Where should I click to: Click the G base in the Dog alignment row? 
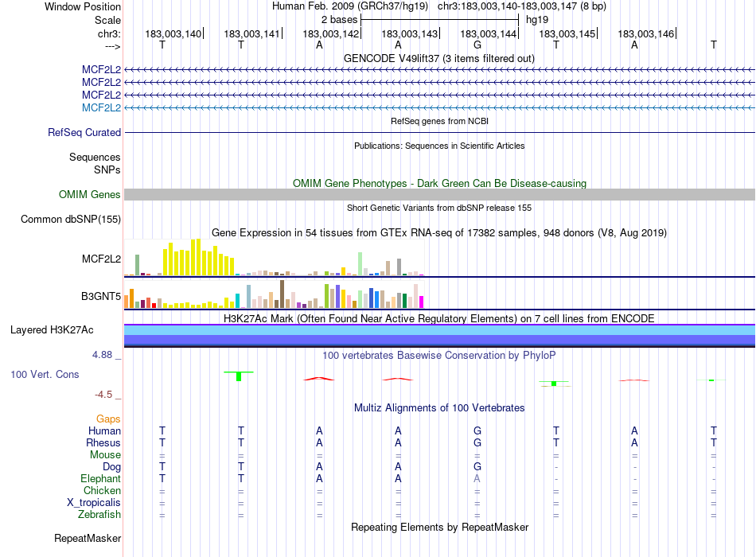(x=477, y=466)
